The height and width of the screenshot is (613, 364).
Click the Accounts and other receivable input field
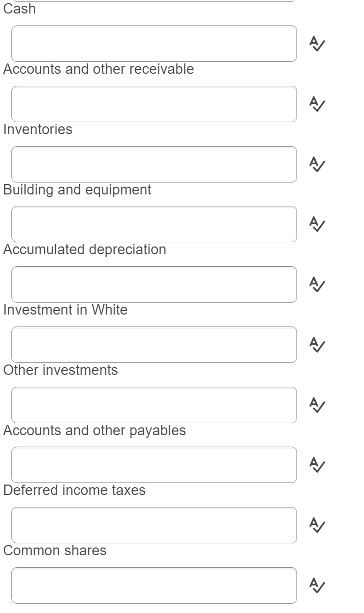(153, 104)
